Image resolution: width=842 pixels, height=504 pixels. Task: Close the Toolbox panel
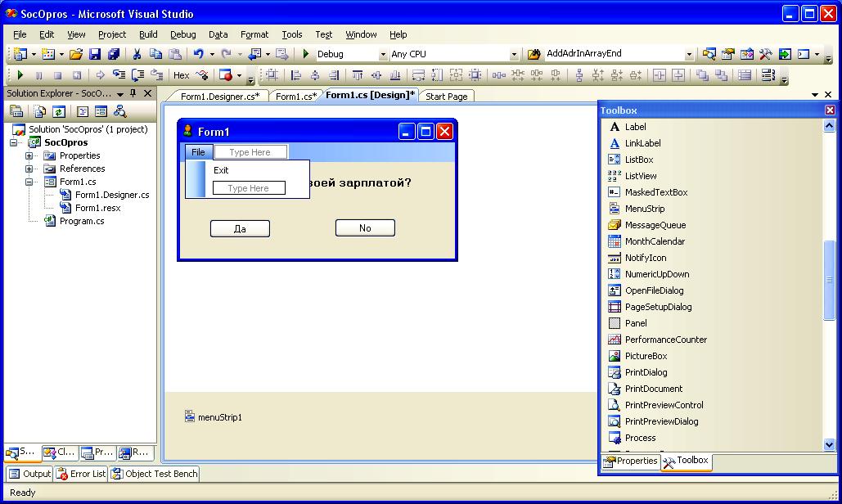click(831, 110)
